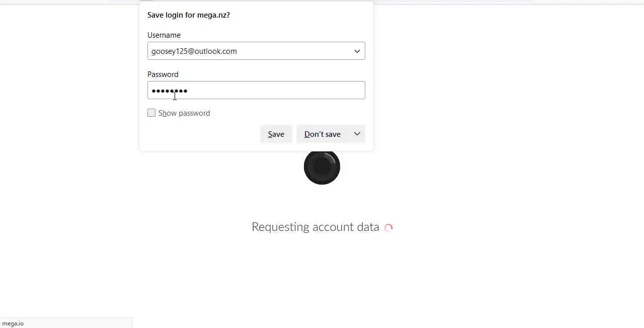Viewport: 644px width, 328px height.
Task: Click the 'Requesting account data' text
Action: (x=315, y=227)
